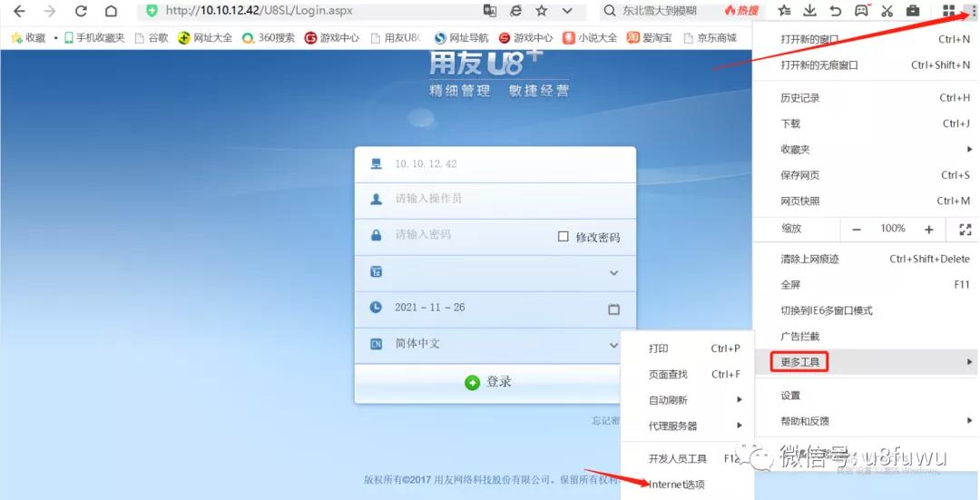Image resolution: width=980 pixels, height=500 pixels.
Task: Select 打开新的无痕窗口 menu item
Action: (866, 65)
